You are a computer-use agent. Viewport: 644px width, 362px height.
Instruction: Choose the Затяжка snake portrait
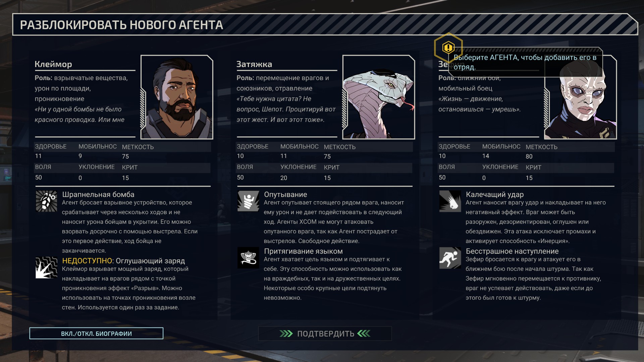(379, 97)
